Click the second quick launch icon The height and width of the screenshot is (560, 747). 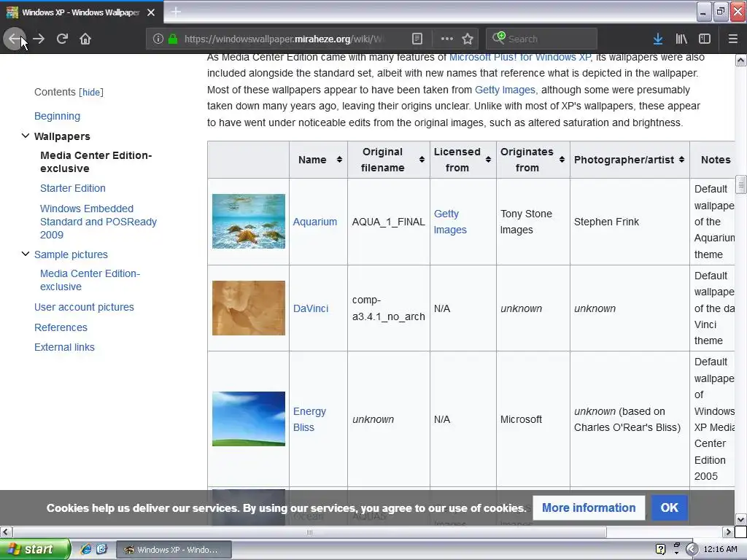pos(101,549)
